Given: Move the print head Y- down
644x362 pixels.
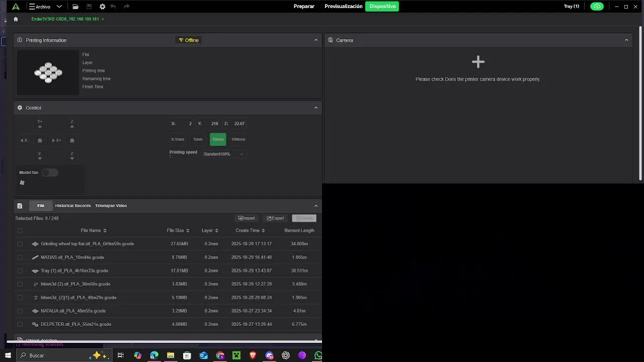Looking at the screenshot, I should 40,156.
